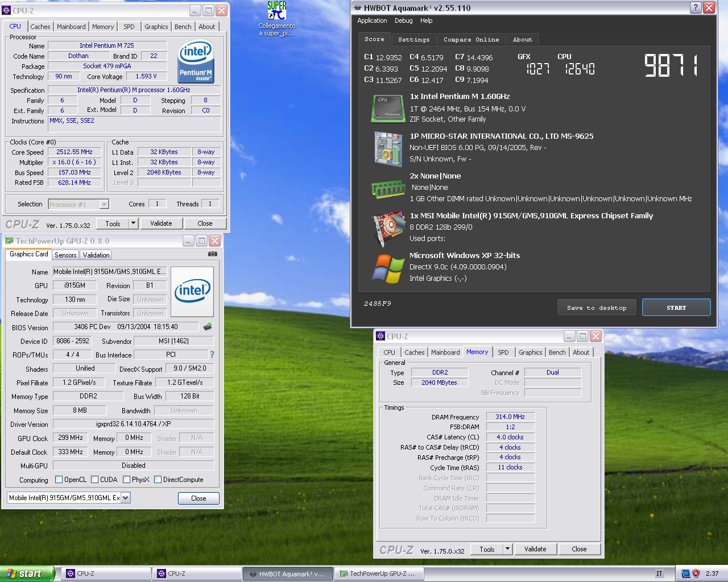
Task: Click Validate in CPU-Z memory window
Action: click(x=535, y=549)
